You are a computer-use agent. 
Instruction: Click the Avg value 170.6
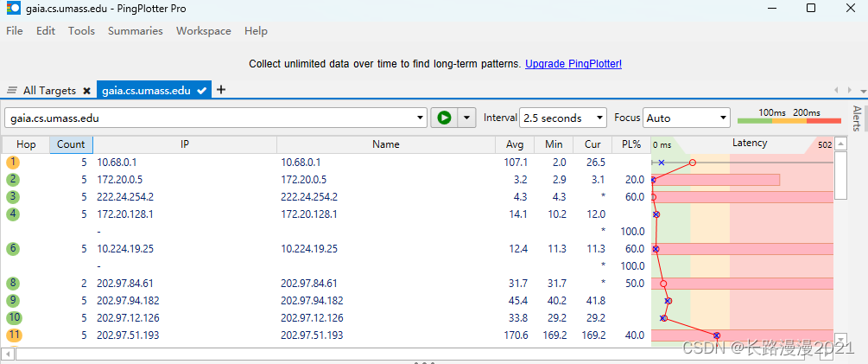(x=517, y=335)
